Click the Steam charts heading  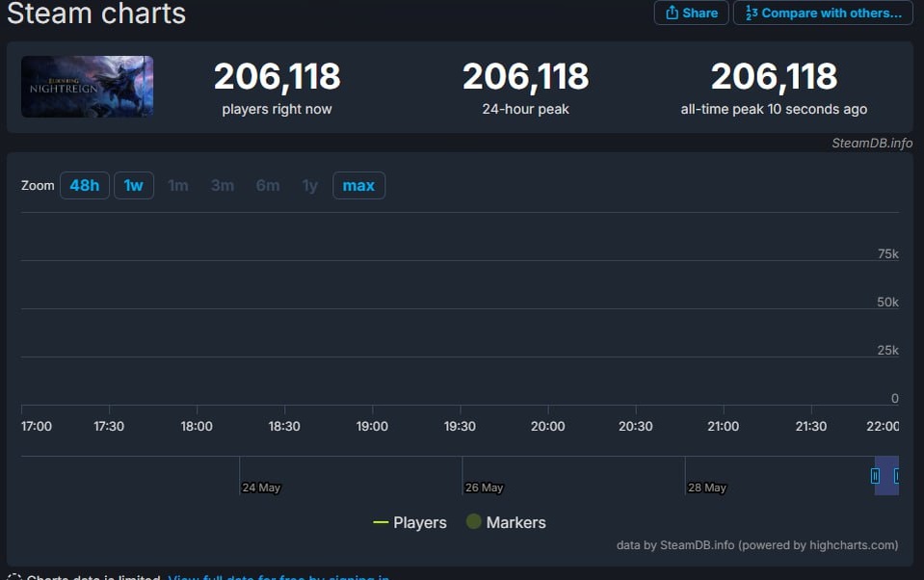click(x=96, y=13)
